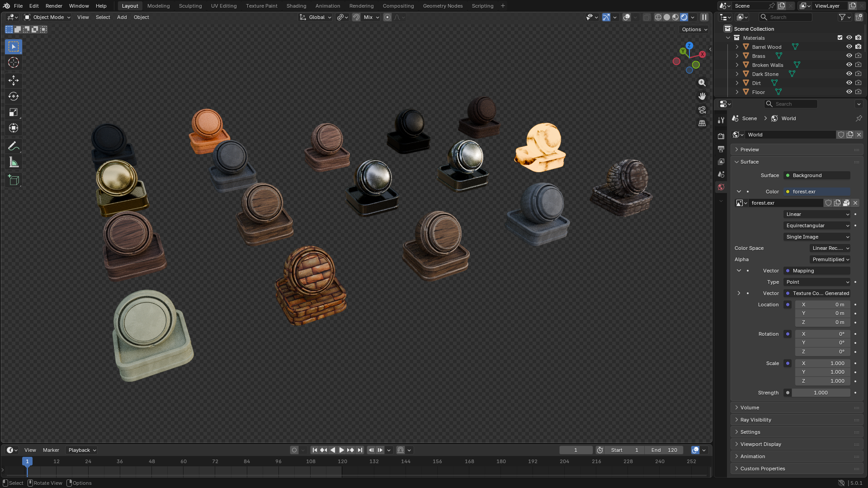868x488 pixels.
Task: Open the Tool properties tab icon
Action: (721, 120)
